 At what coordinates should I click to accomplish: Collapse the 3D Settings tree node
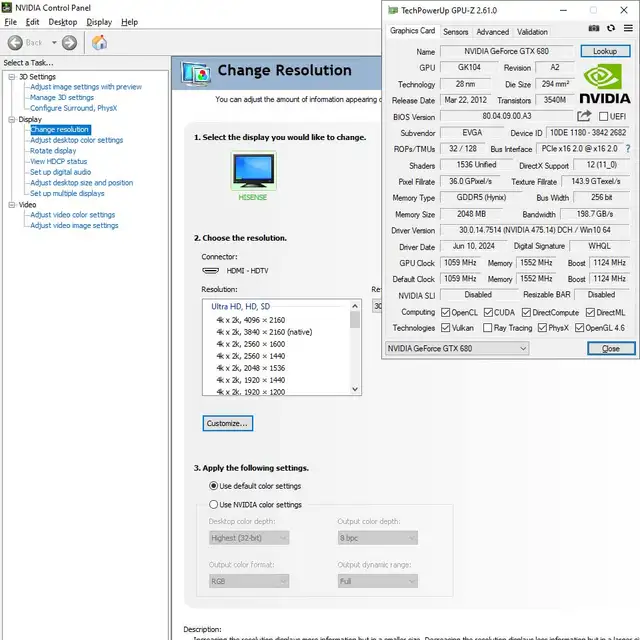click(x=12, y=77)
